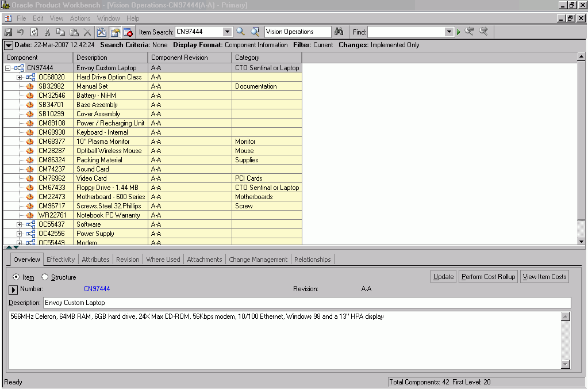Click the tree scrollbar up arrow
This screenshot has height=389, width=588.
pos(581,57)
